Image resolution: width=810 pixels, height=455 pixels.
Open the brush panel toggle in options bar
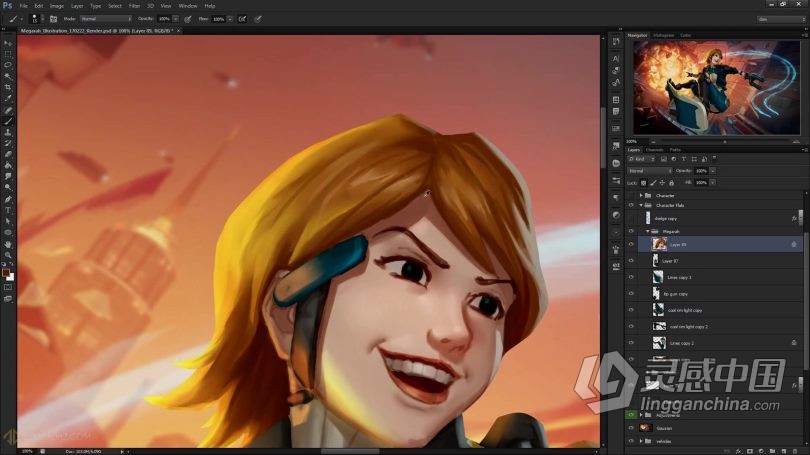(53, 19)
